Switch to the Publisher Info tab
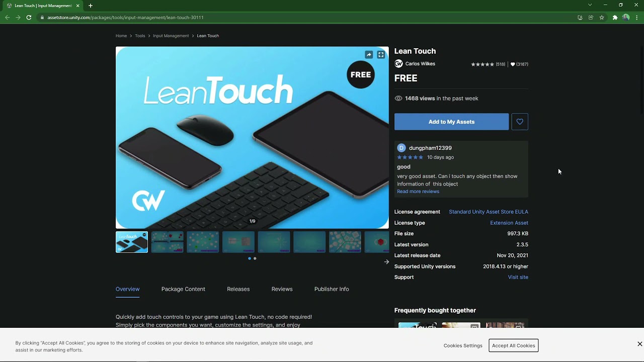The image size is (644, 362). (332, 289)
